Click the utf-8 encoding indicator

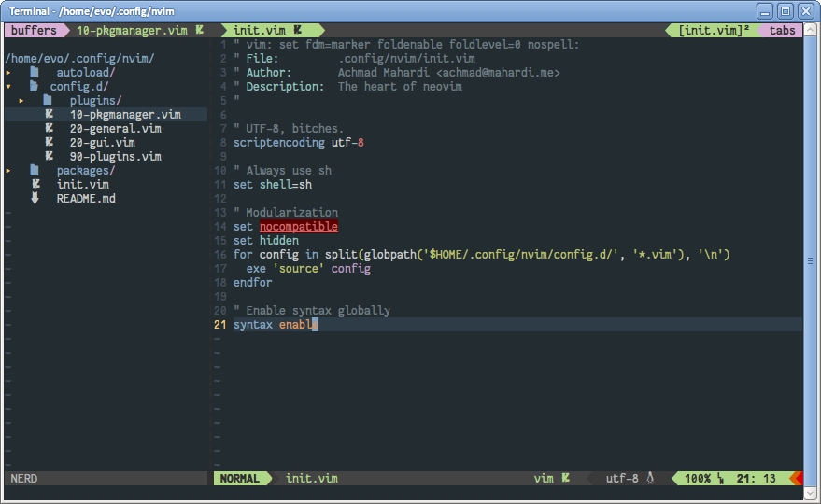[x=622, y=479]
